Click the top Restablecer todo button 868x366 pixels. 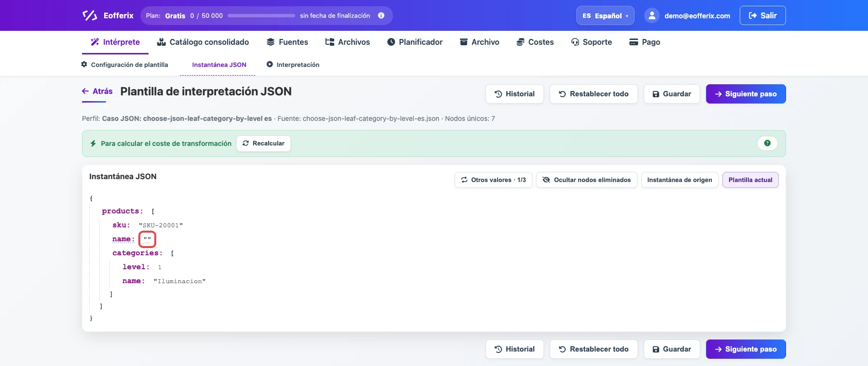pyautogui.click(x=594, y=94)
